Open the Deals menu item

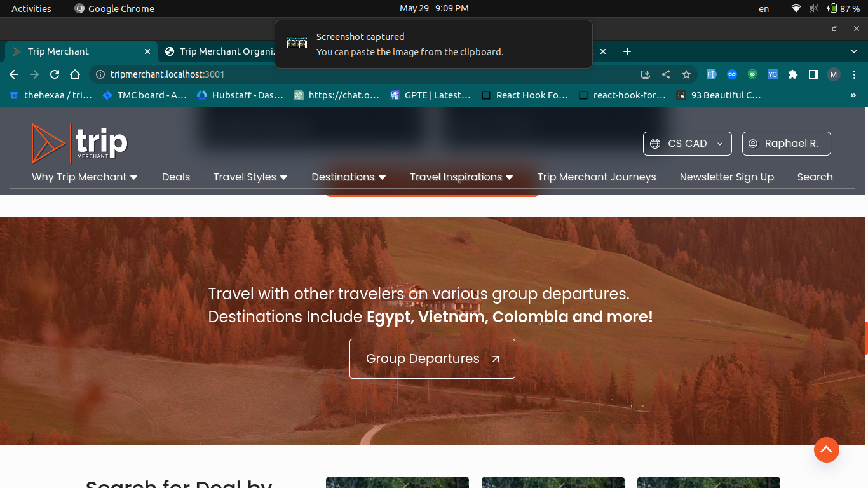pos(176,177)
